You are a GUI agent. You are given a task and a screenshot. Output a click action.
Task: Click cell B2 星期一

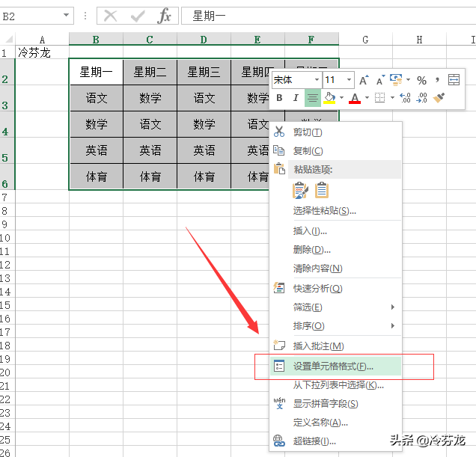pos(97,72)
